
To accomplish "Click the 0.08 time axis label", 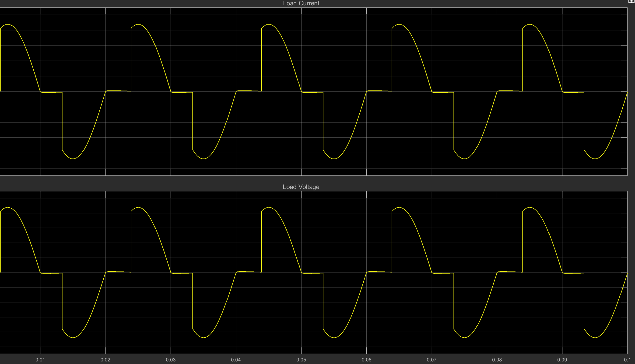I will 497,360.
